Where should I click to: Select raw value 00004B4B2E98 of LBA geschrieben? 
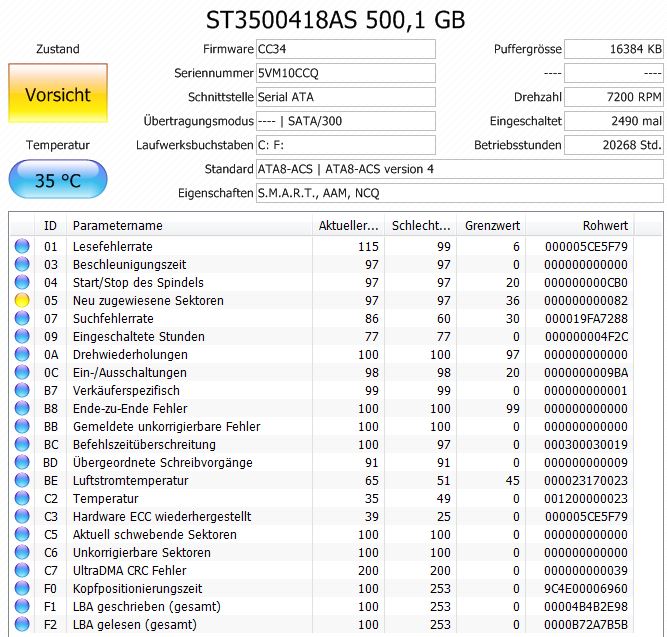click(x=586, y=606)
